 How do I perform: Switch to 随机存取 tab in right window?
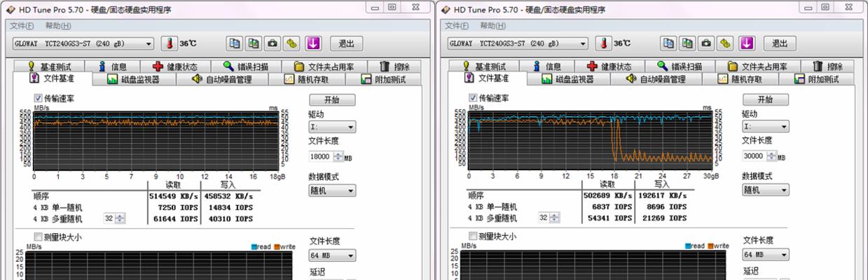(x=739, y=79)
